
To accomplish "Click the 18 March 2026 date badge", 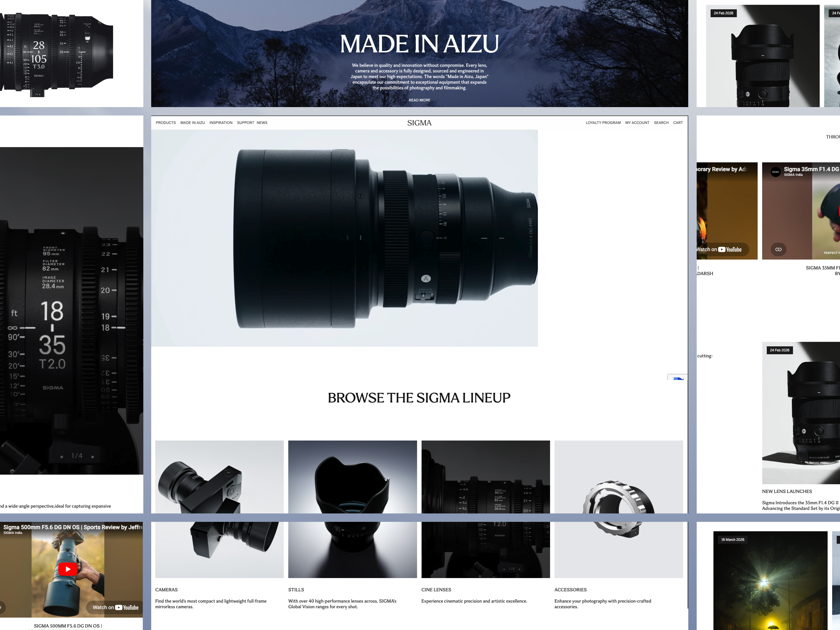I will pos(733,540).
